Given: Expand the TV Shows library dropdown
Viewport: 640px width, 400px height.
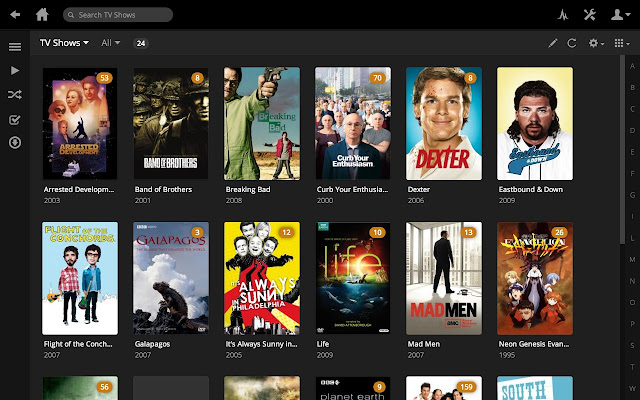Looking at the screenshot, I should [x=64, y=43].
